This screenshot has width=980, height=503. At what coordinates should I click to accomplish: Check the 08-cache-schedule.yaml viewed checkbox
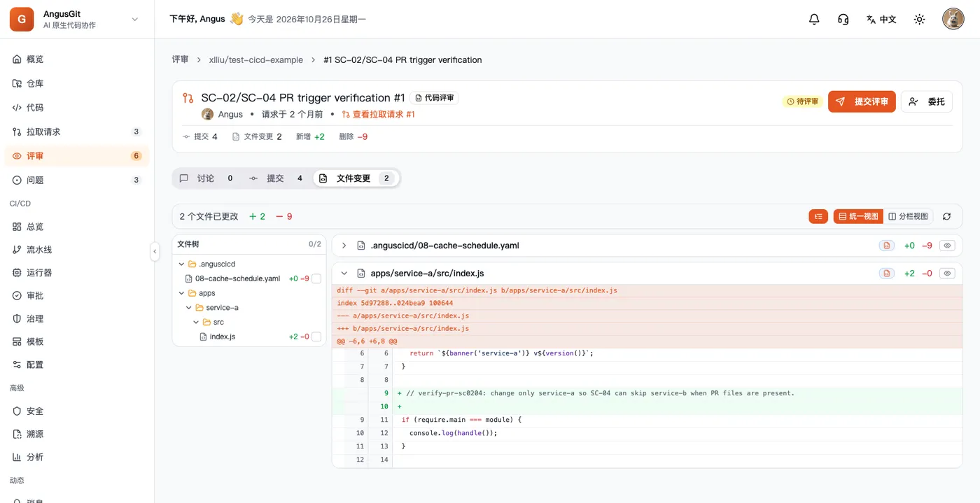[x=316, y=278]
